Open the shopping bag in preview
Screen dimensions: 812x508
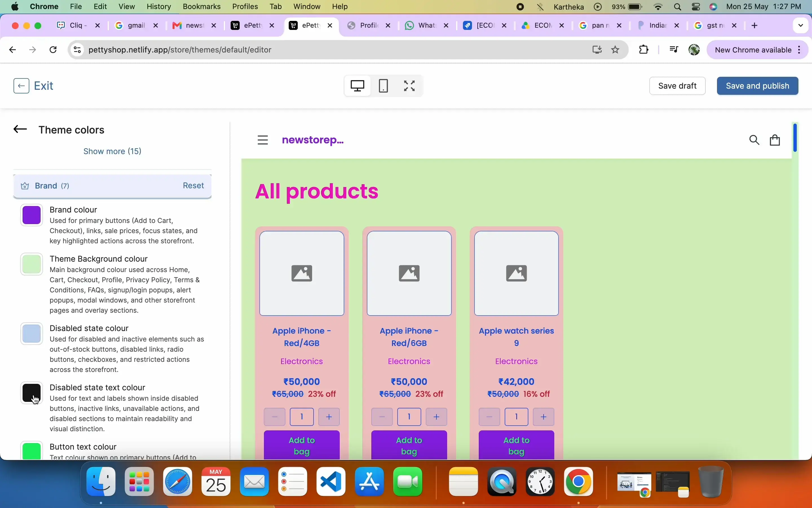[775, 140]
